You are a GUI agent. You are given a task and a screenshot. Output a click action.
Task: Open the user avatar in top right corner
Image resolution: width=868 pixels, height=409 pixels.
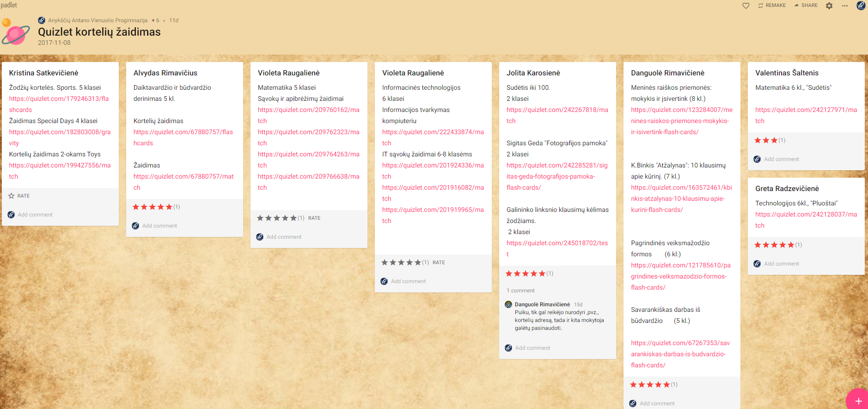click(x=861, y=6)
